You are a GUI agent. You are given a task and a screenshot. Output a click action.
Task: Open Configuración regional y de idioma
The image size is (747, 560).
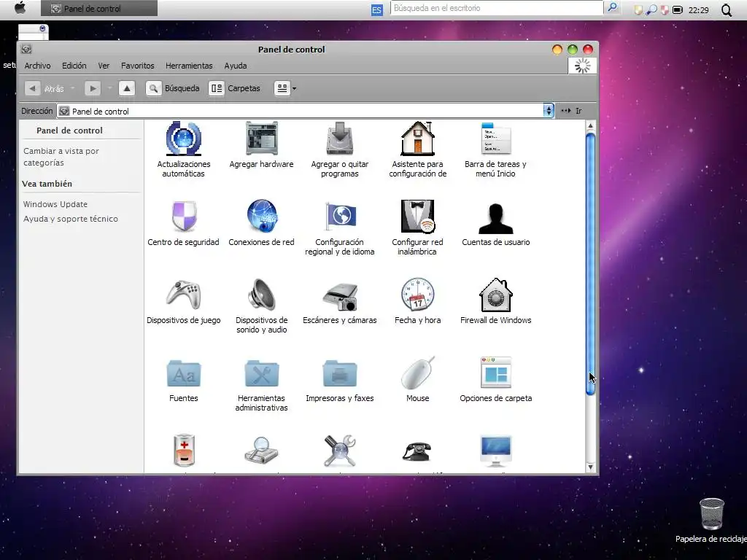click(x=339, y=216)
